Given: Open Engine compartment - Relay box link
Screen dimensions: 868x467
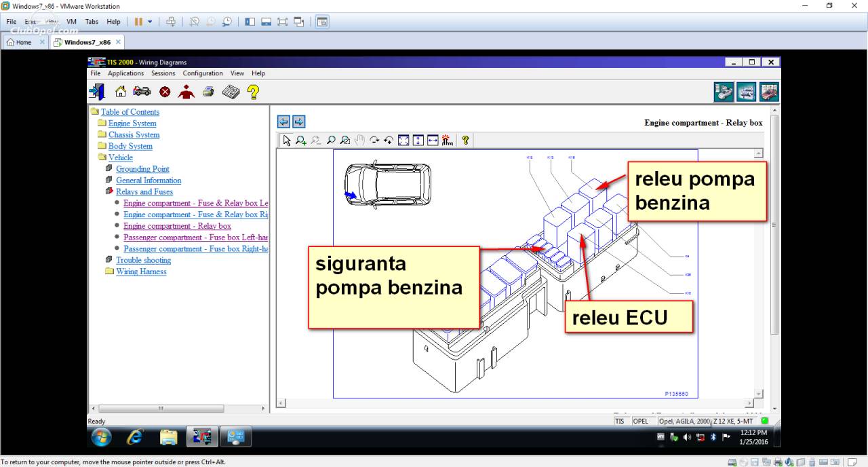Looking at the screenshot, I should pyautogui.click(x=177, y=226).
